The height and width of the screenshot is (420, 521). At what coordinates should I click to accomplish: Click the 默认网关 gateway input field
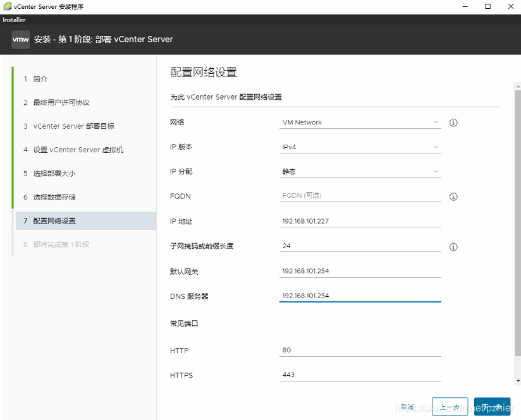(x=360, y=271)
